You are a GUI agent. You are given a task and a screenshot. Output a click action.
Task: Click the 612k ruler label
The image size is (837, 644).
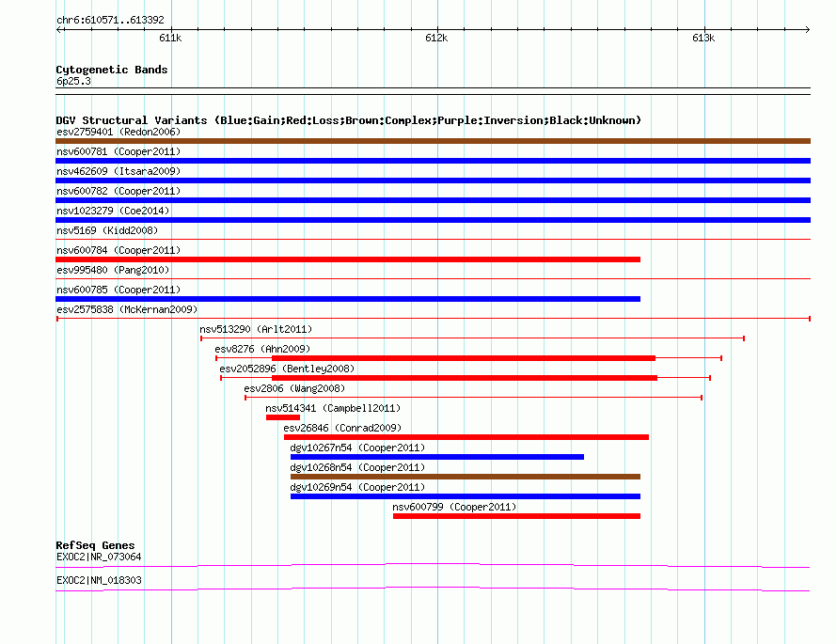click(x=436, y=38)
